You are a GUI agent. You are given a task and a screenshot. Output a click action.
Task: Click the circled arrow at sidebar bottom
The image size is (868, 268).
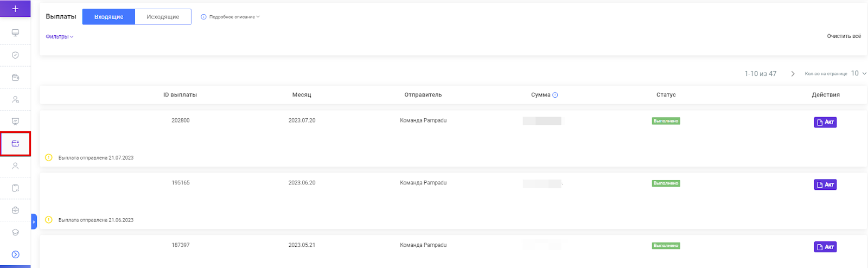(x=15, y=254)
